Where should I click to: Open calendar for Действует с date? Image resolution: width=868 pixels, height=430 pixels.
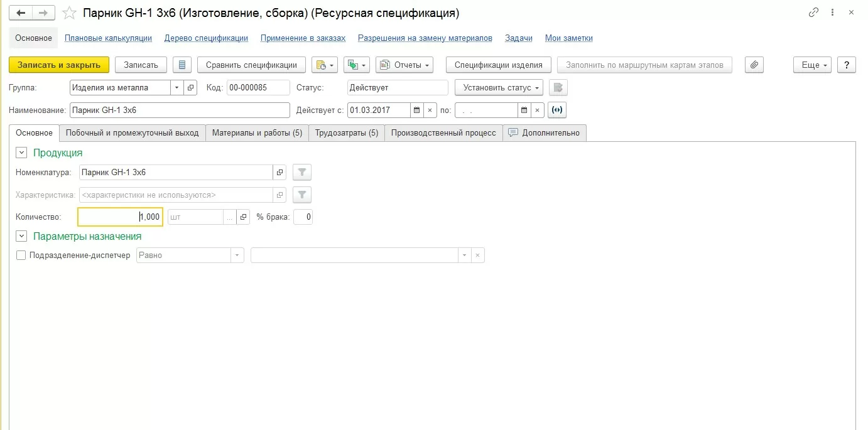(x=416, y=110)
